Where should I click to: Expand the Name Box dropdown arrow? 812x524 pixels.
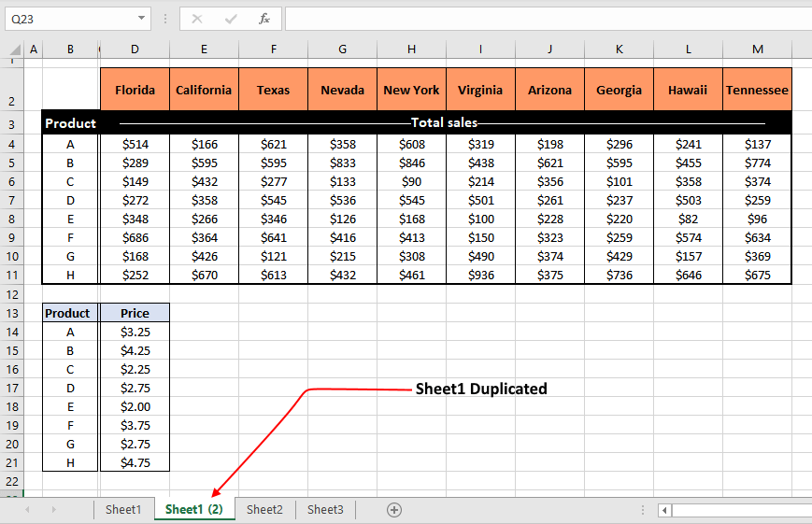point(141,19)
